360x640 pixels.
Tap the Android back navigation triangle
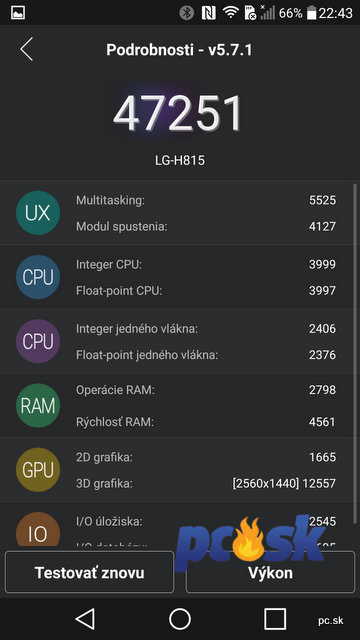point(85,619)
